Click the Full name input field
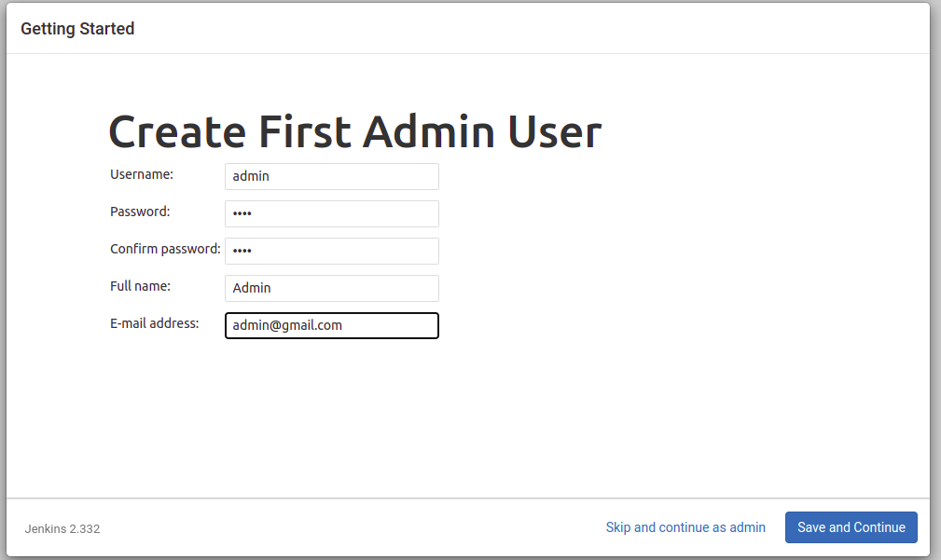The height and width of the screenshot is (560, 941). click(331, 288)
